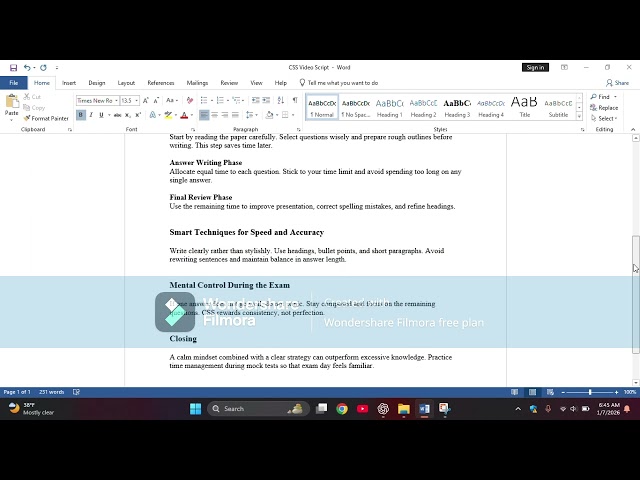The height and width of the screenshot is (480, 640).
Task: Align text right
Action: 225,115
